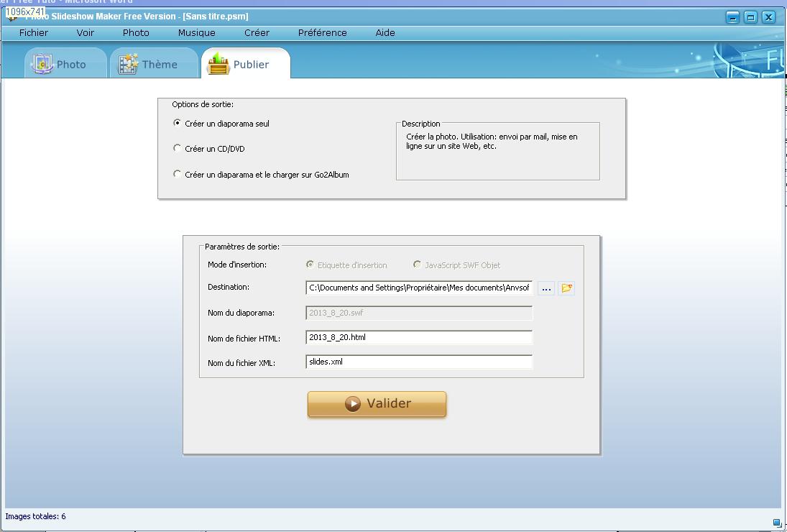
Task: Select JavaScript SWF Objet radio button
Action: (417, 265)
